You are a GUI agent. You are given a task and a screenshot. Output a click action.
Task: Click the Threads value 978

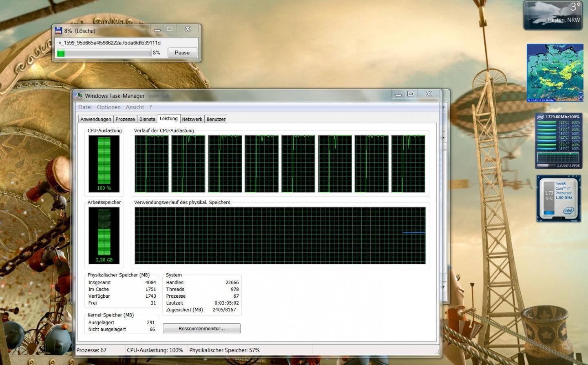tap(234, 289)
